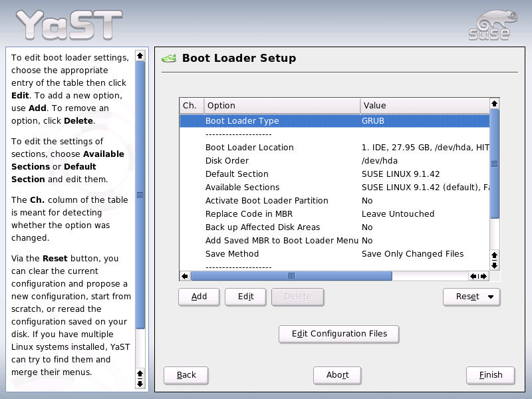Click the table's bottom scroll up arrow
The image size is (532, 399).
[494, 255]
